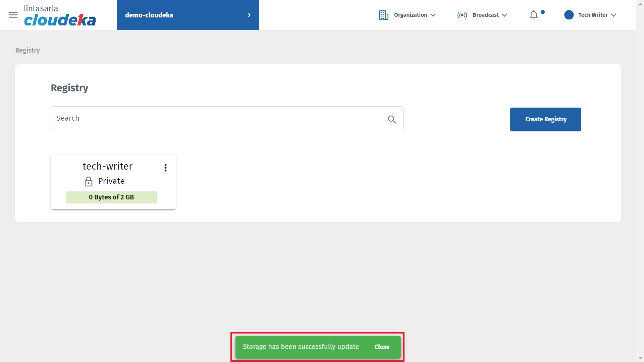Click the Lintasarta Cloudeka logo
644x362 pixels.
[x=60, y=16]
